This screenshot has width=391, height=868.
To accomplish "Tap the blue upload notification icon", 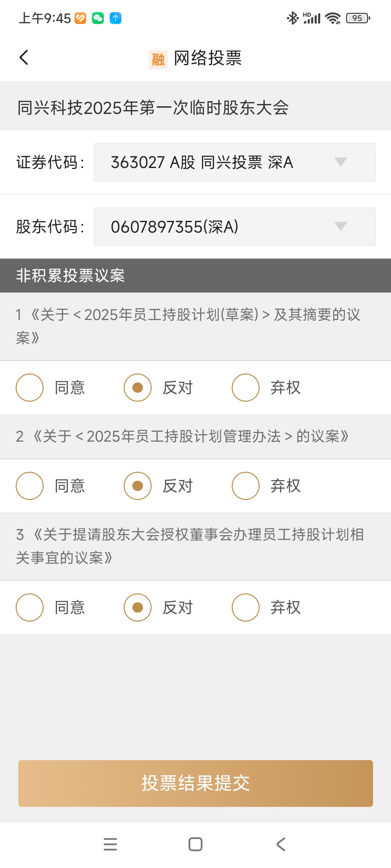I will point(115,18).
